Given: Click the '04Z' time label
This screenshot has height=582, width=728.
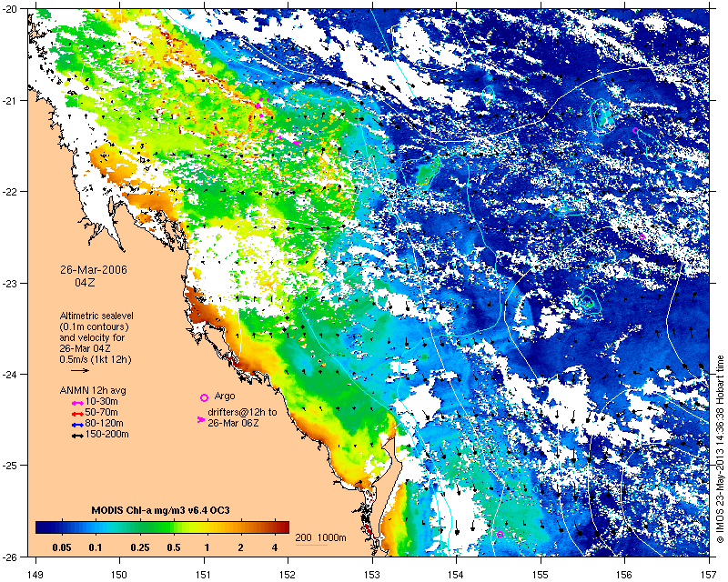Looking at the screenshot, I should point(85,282).
